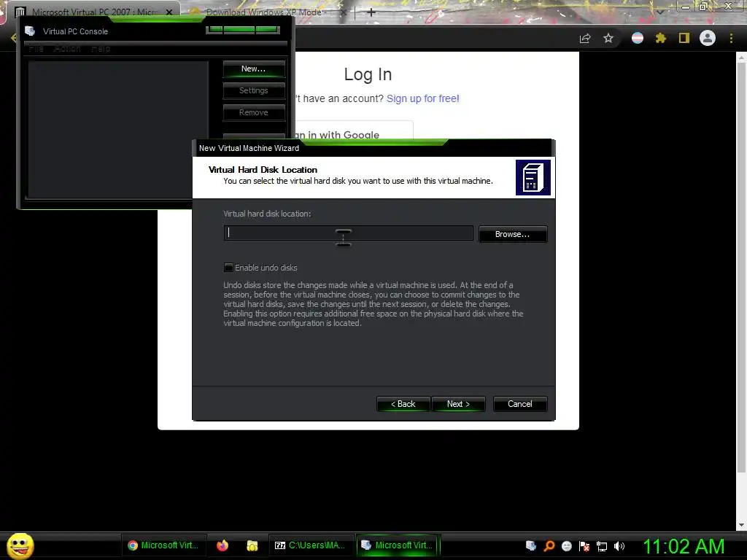
Task: Switch to Chrome Microsoft Virt... taskbar button
Action: (x=163, y=545)
